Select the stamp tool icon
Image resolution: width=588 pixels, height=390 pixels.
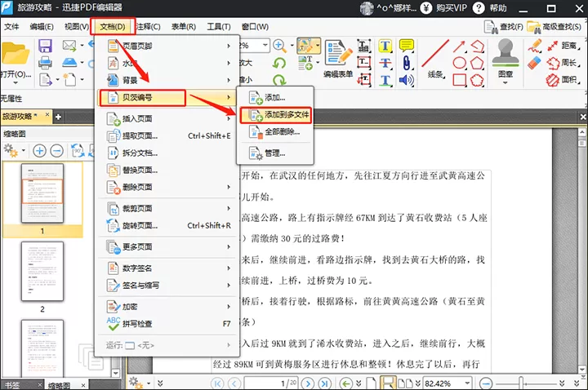pos(506,53)
